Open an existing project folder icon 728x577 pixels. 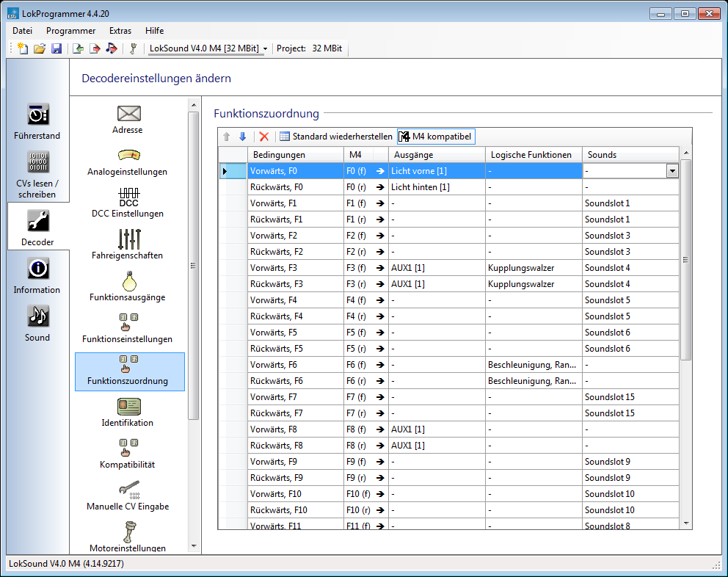click(x=40, y=48)
